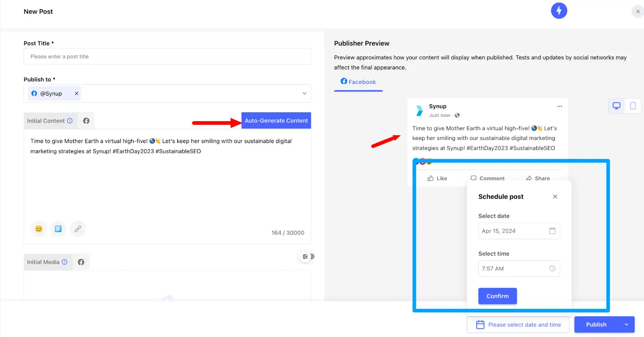Switch to Facebook preview tab
644x337 pixels.
point(358,82)
